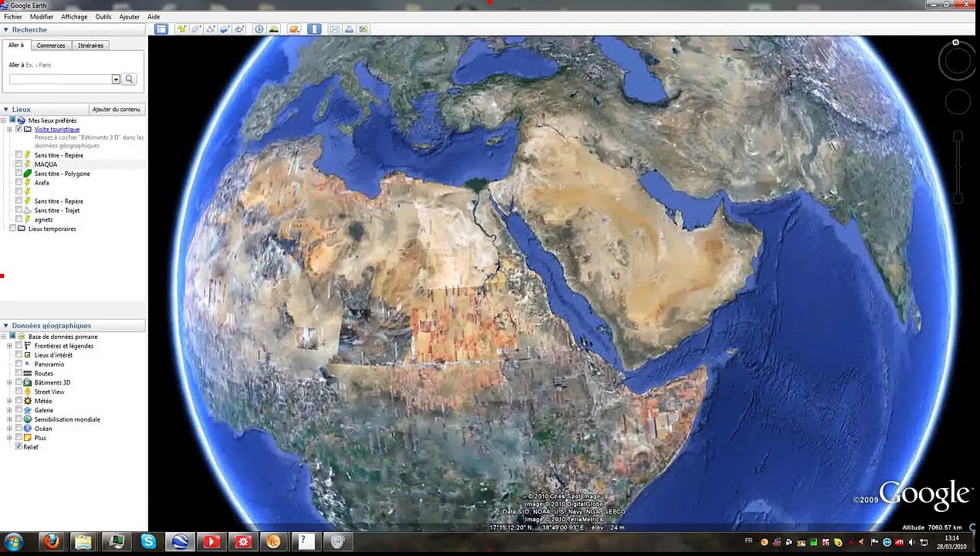The width and height of the screenshot is (980, 556).
Task: Check the MAQUA placemark checkbox
Action: [19, 164]
